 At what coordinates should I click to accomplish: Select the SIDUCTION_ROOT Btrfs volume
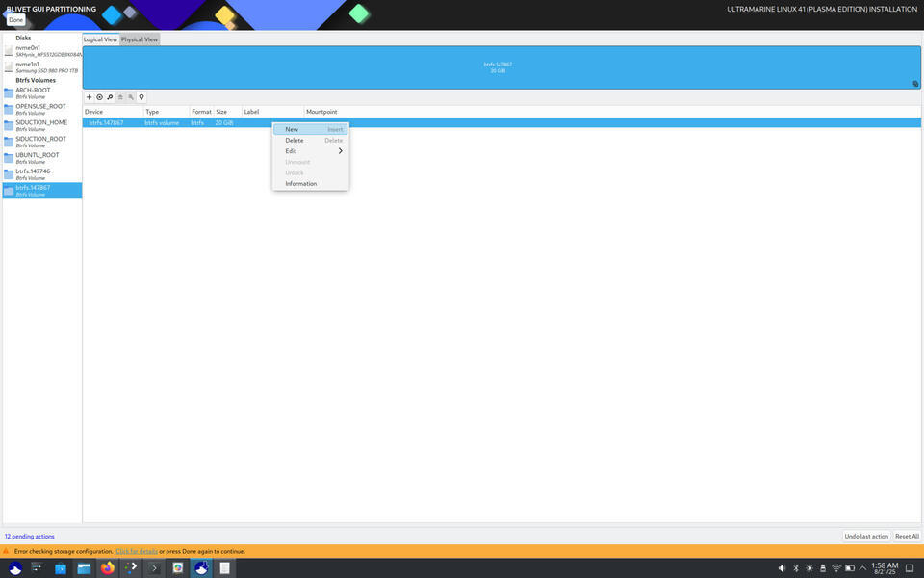pos(42,142)
